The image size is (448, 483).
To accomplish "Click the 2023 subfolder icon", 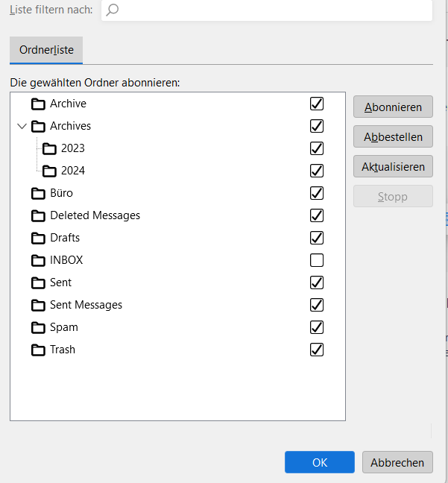I will [50, 148].
